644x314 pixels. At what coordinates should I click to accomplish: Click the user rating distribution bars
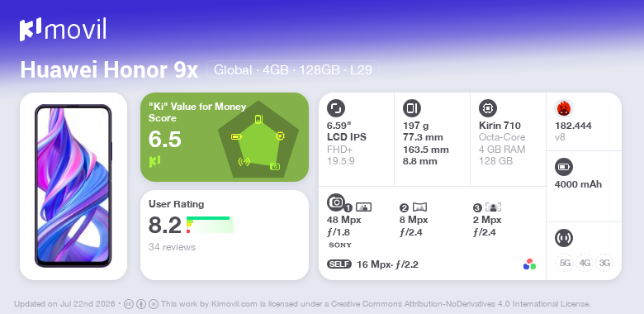tap(210, 225)
